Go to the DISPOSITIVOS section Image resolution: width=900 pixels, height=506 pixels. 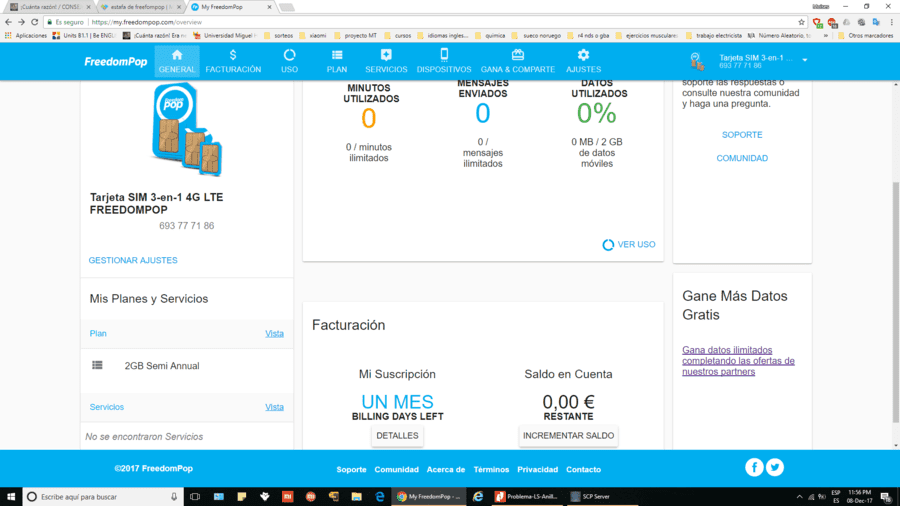[x=444, y=61]
